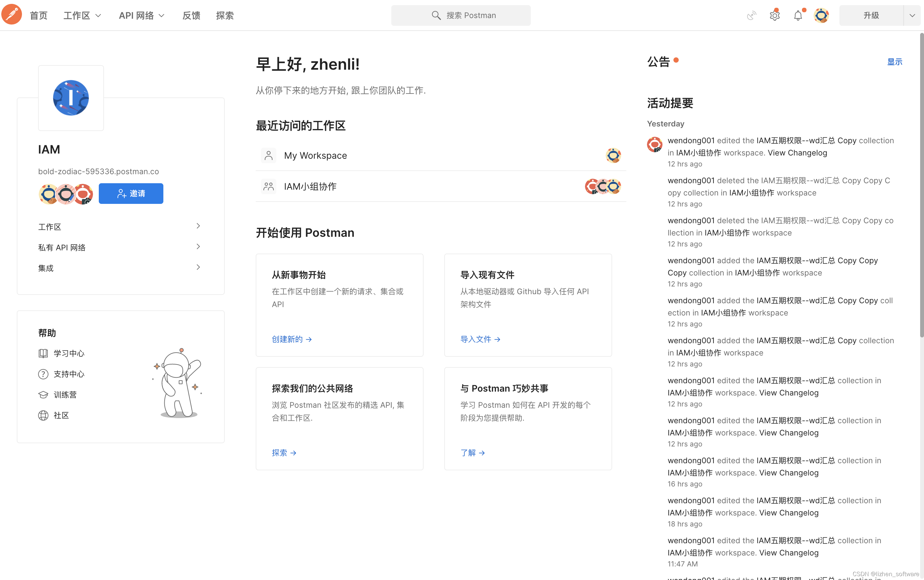
Task: Click the IAM team name heading
Action: pos(49,149)
